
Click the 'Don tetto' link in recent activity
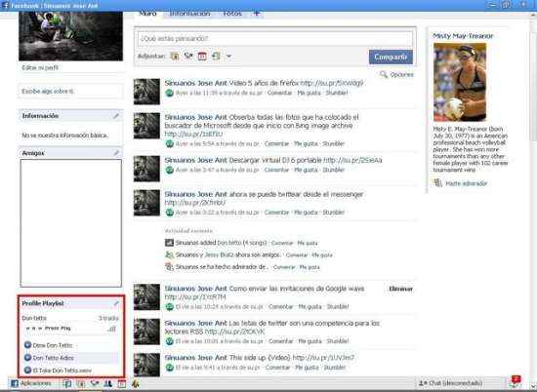click(229, 243)
